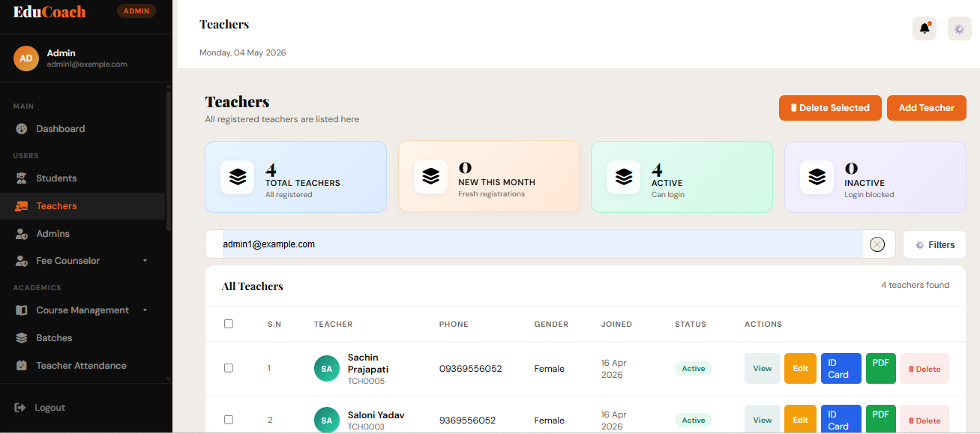Click the TEACHER column header
Screen dimensions: 980x434
[334, 325]
